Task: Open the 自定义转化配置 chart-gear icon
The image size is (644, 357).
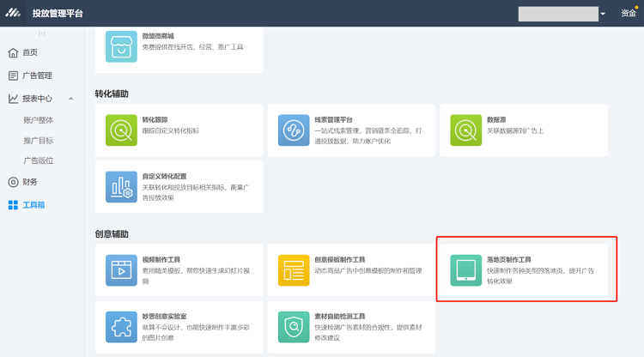Action: (x=121, y=187)
